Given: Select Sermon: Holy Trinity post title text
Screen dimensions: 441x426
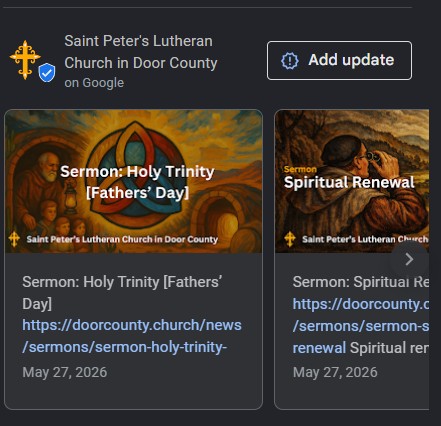Looking at the screenshot, I should point(122,293).
